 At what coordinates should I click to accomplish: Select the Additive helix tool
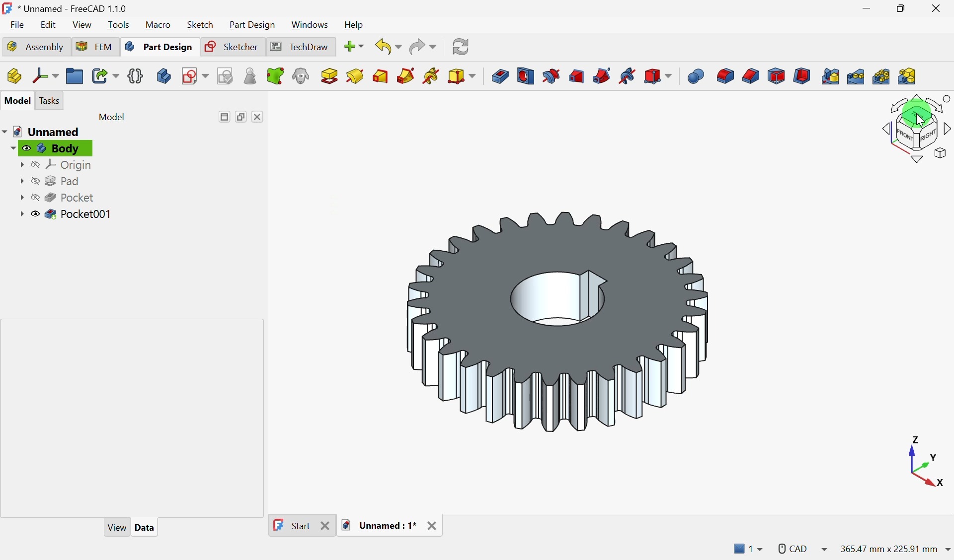click(x=432, y=76)
